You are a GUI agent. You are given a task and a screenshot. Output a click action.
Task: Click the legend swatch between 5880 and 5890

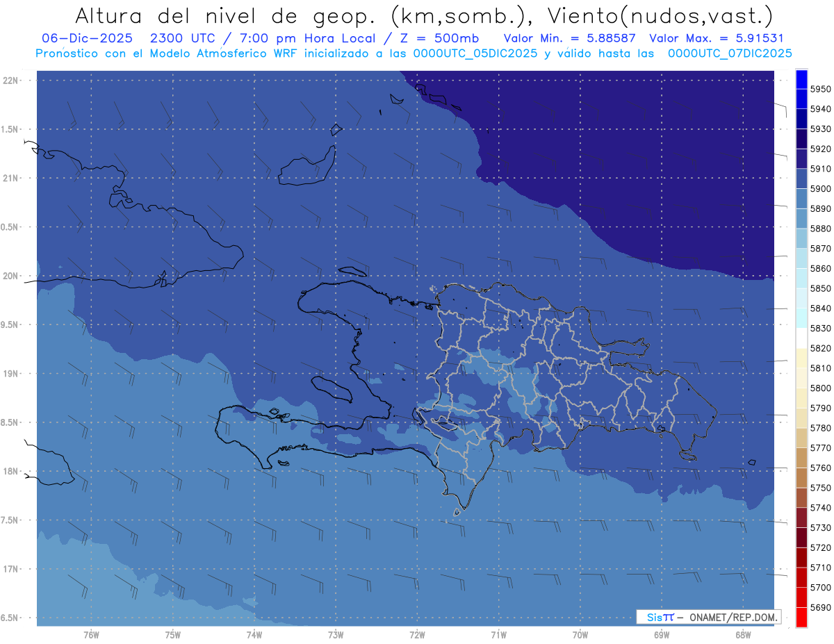pyautogui.click(x=801, y=219)
